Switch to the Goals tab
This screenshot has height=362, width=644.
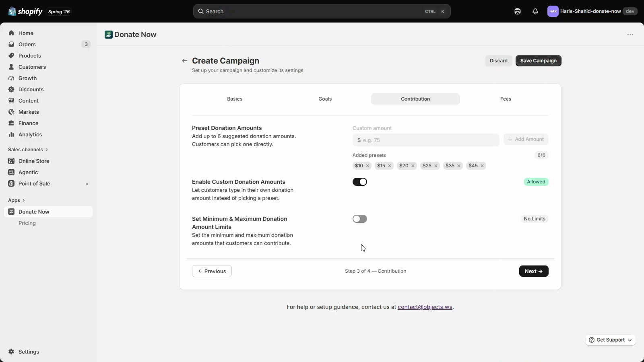click(x=325, y=99)
